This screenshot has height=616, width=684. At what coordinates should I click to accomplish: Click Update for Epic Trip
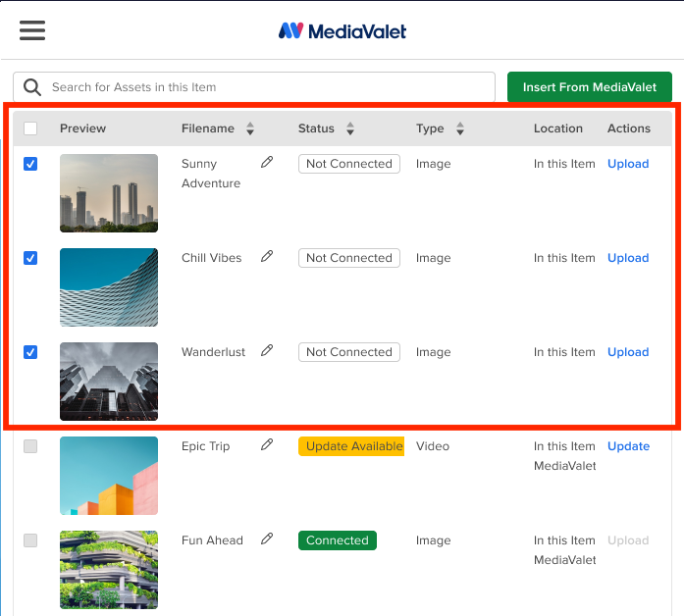629,446
